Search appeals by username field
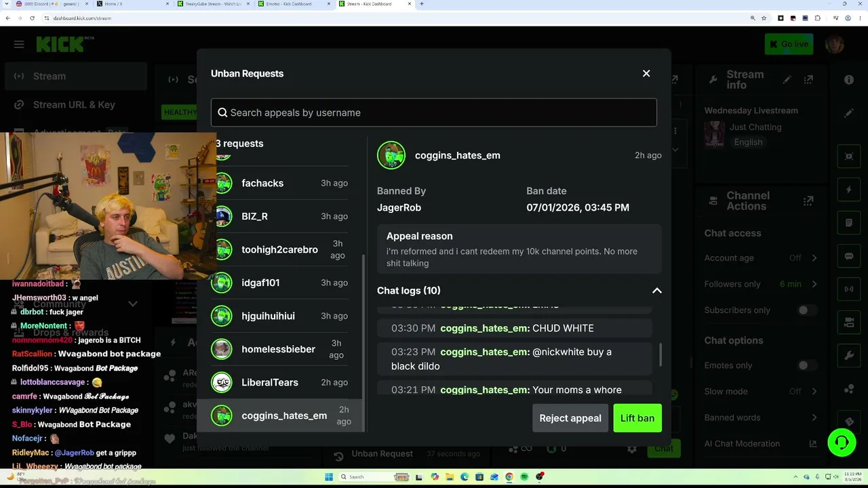 pyautogui.click(x=434, y=113)
